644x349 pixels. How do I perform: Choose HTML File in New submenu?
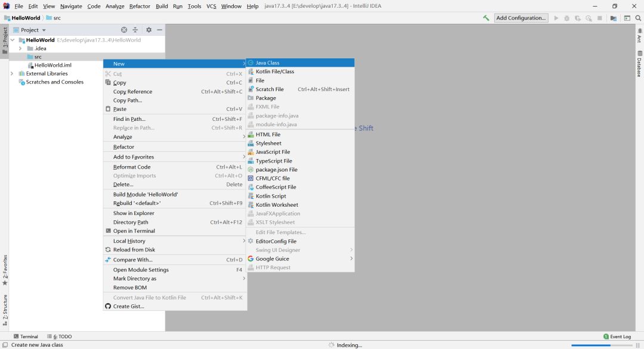[300, 135]
